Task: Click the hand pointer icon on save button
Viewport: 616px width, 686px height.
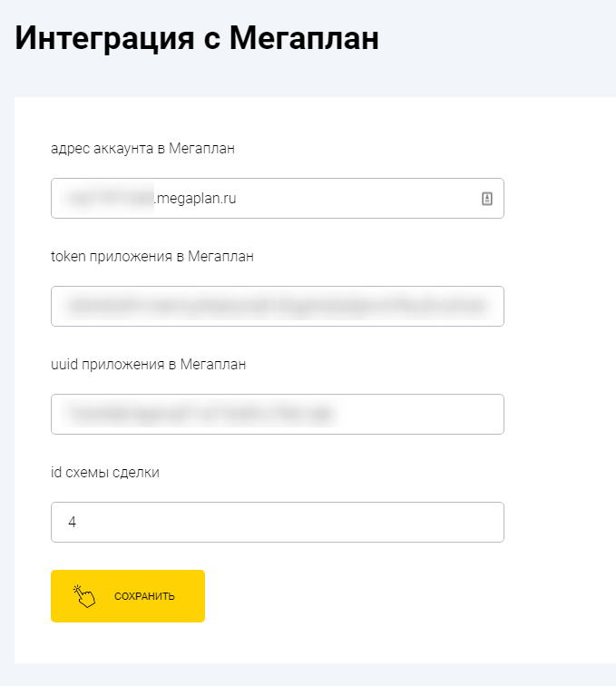Action: (x=84, y=596)
